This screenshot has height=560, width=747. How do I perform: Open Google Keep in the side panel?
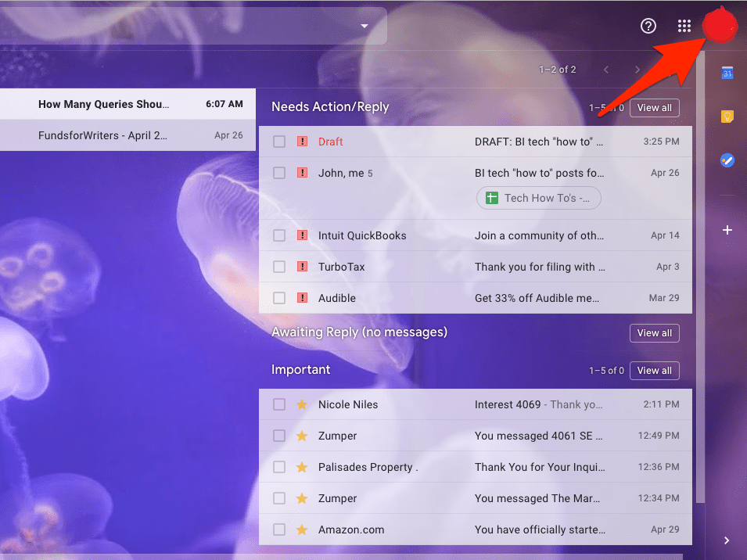[727, 117]
